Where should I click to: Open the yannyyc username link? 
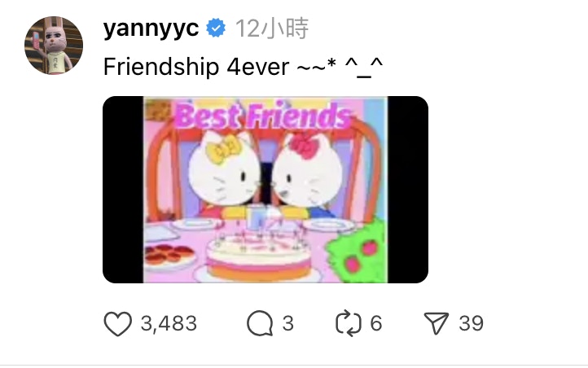pyautogui.click(x=151, y=28)
